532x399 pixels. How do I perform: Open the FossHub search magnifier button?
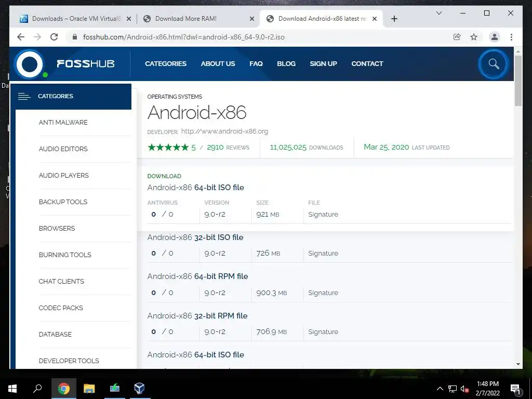point(494,64)
